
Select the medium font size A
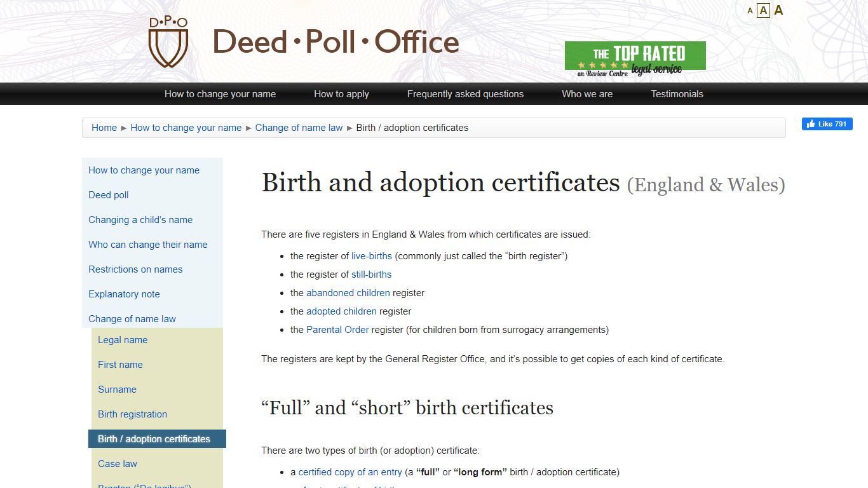[x=764, y=10]
